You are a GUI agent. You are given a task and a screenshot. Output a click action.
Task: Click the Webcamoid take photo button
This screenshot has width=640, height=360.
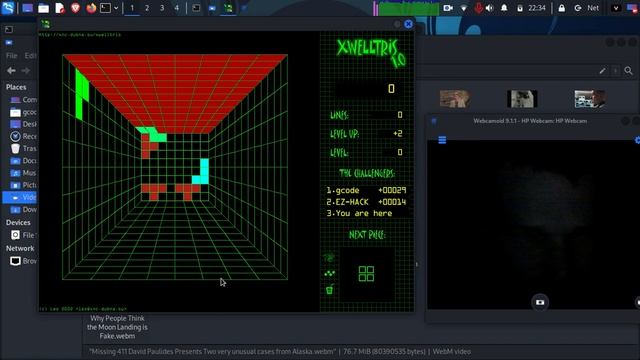(540, 302)
